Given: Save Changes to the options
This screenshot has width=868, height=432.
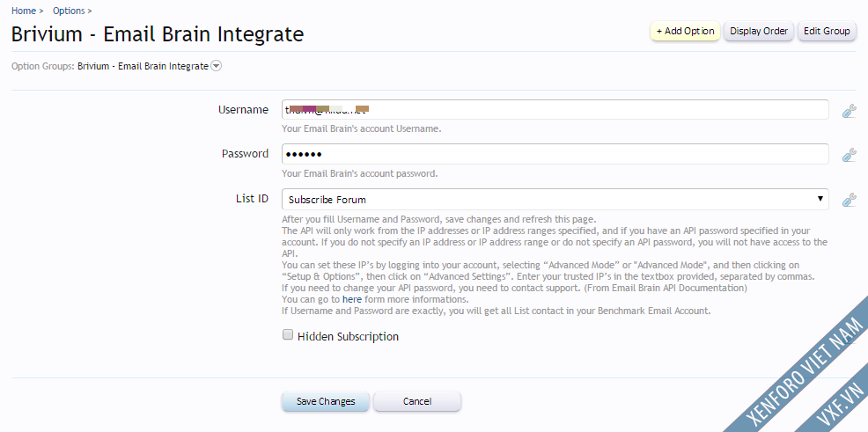Looking at the screenshot, I should [326, 401].
